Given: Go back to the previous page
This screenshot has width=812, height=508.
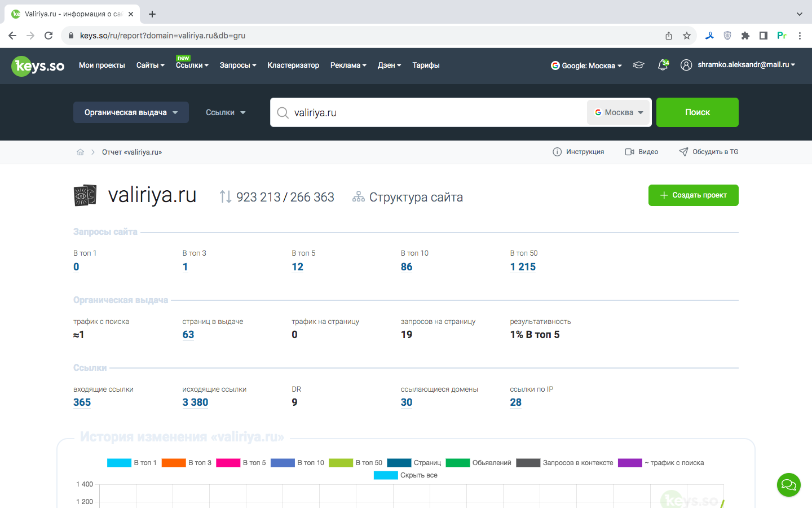Looking at the screenshot, I should click(12, 36).
